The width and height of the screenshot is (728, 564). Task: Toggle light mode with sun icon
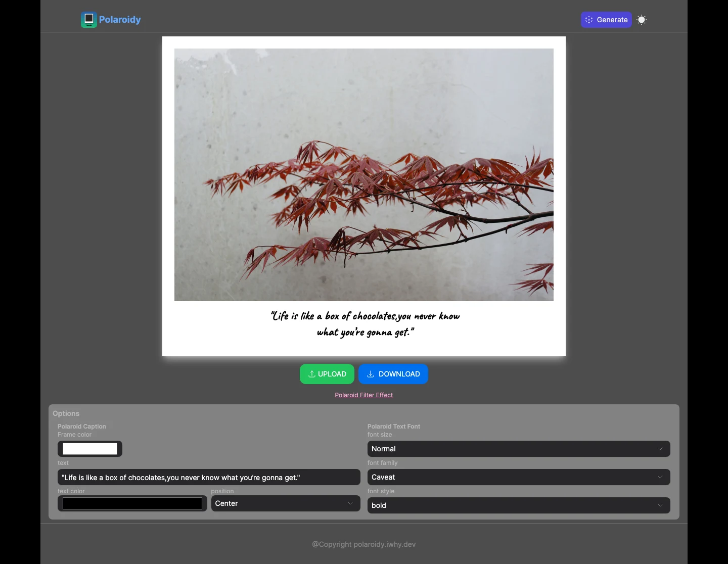pyautogui.click(x=642, y=20)
